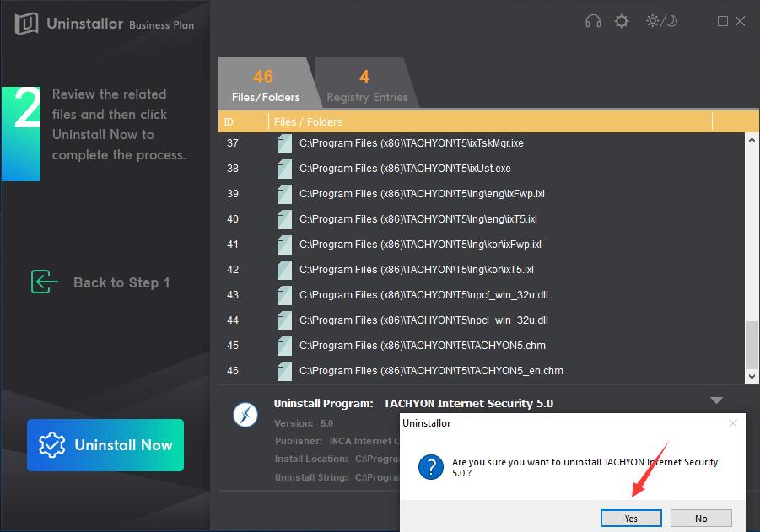The image size is (760, 532).
Task: Close the Uninstallor confirmation dialog
Action: coord(733,423)
